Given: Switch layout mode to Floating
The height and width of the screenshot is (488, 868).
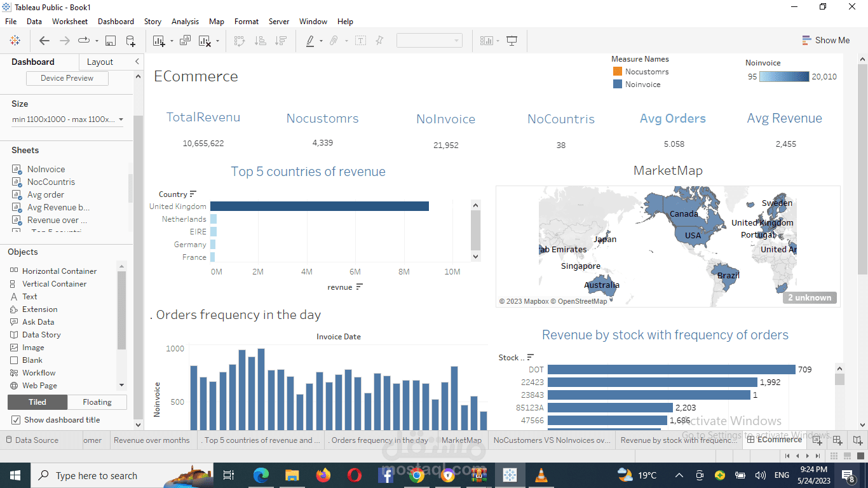Looking at the screenshot, I should [x=97, y=402].
